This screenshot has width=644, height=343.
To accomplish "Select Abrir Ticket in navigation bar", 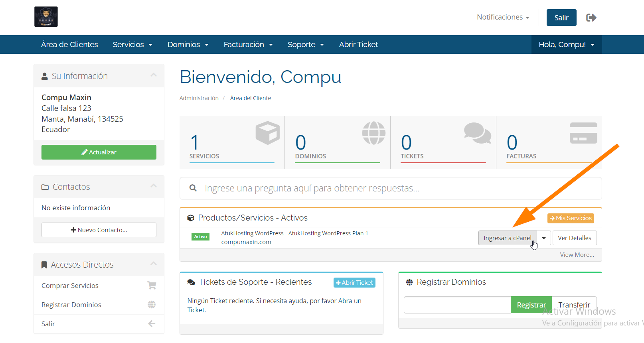I will click(358, 45).
